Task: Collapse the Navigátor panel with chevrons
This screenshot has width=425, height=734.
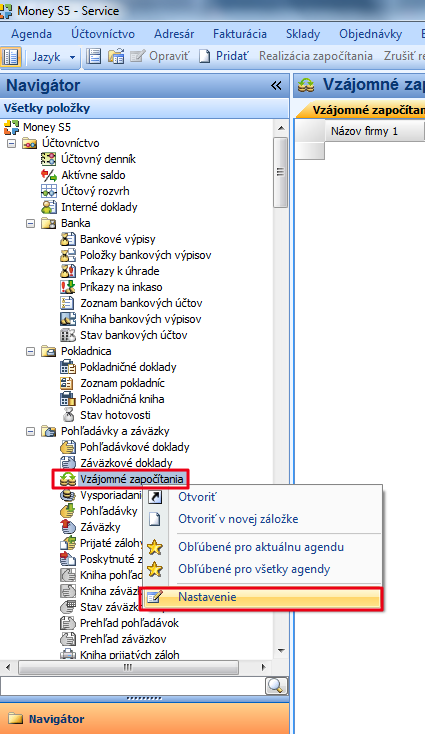Action: pos(277,86)
